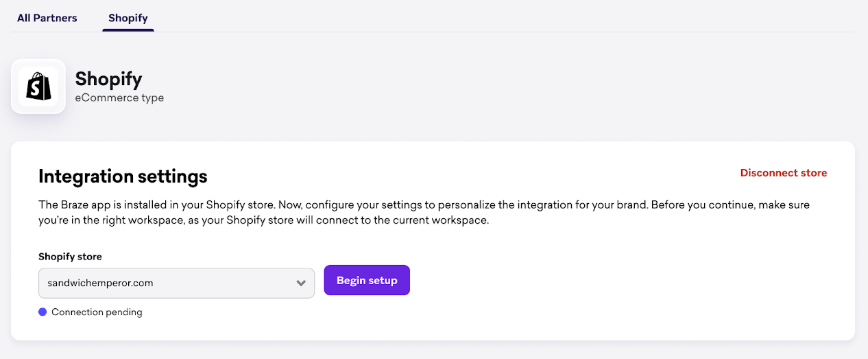Select the Shopify tab
Screen dimensions: 868x359
coord(128,18)
